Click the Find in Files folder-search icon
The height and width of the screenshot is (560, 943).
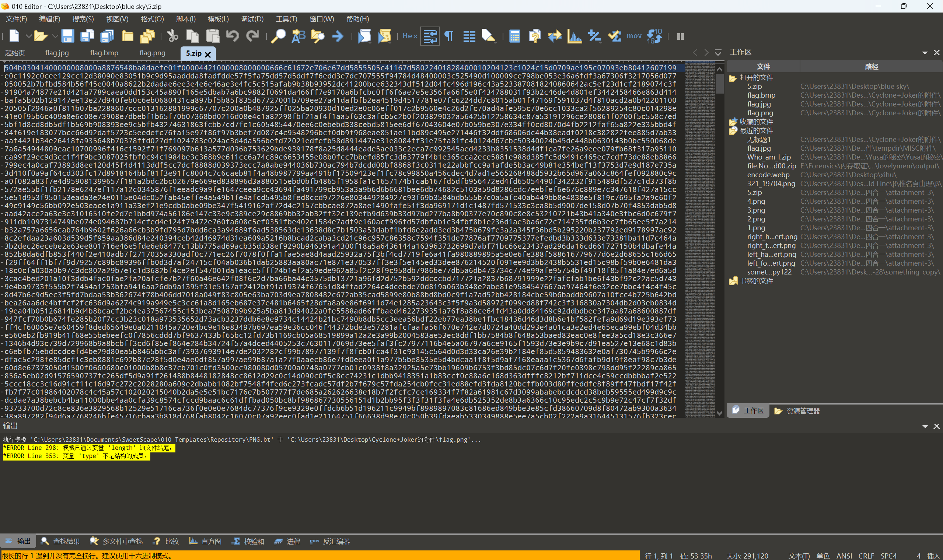coord(318,36)
